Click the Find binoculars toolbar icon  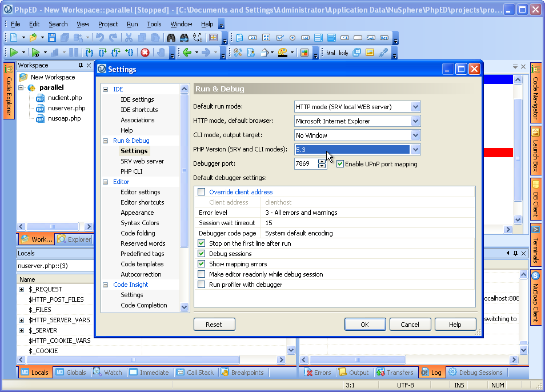[x=170, y=38]
